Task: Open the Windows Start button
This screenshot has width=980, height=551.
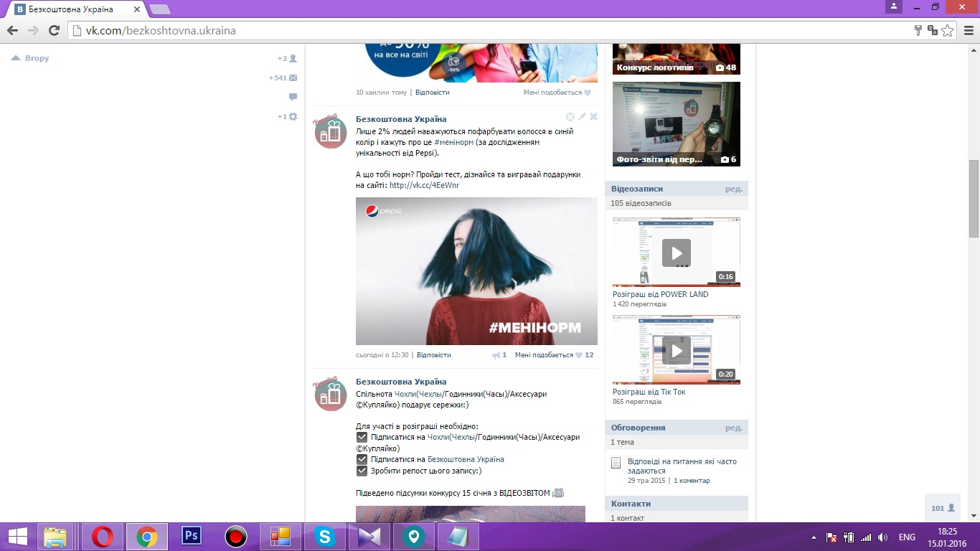Action: click(x=17, y=537)
